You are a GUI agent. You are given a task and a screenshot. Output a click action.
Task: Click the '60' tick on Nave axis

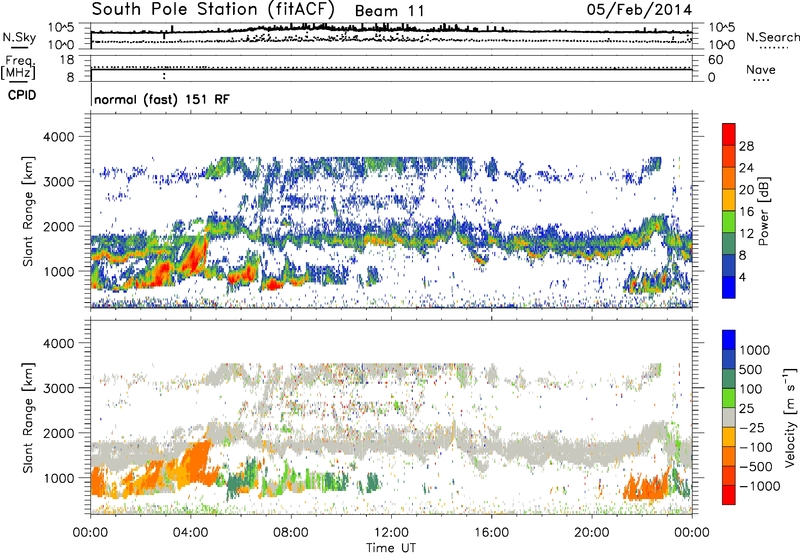(715, 60)
